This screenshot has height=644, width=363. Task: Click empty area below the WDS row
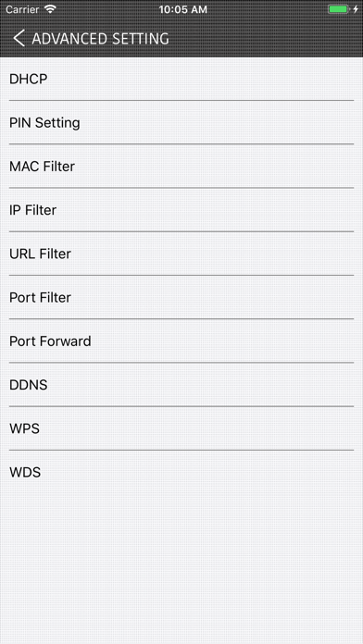coord(181,569)
